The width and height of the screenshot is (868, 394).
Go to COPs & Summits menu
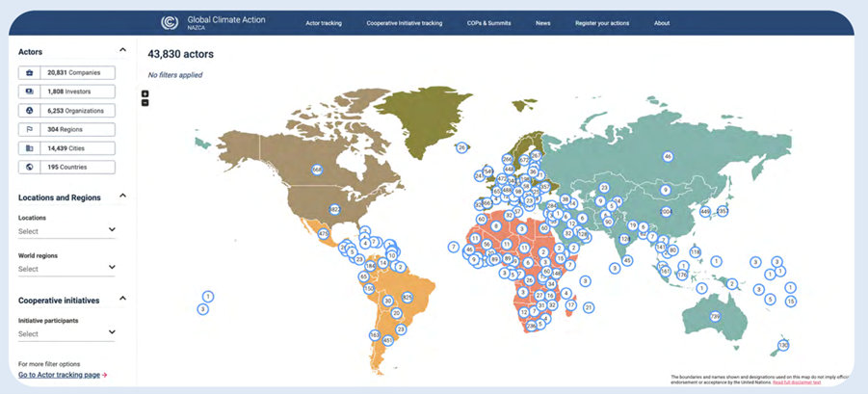[x=490, y=23]
